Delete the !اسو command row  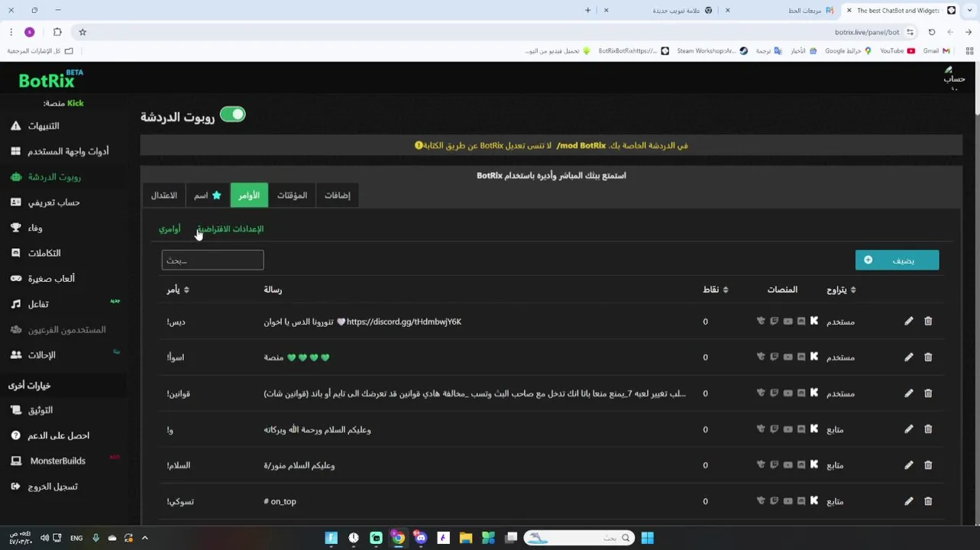(x=928, y=357)
